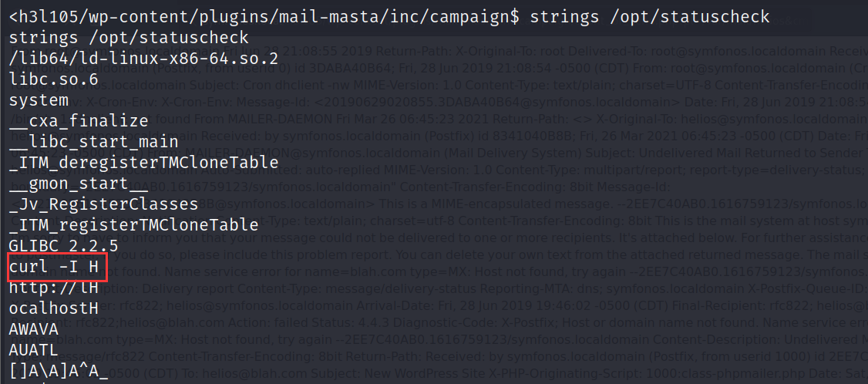Click the __libc_start_main symbol
Screen dimensions: 868x384
coord(94,142)
